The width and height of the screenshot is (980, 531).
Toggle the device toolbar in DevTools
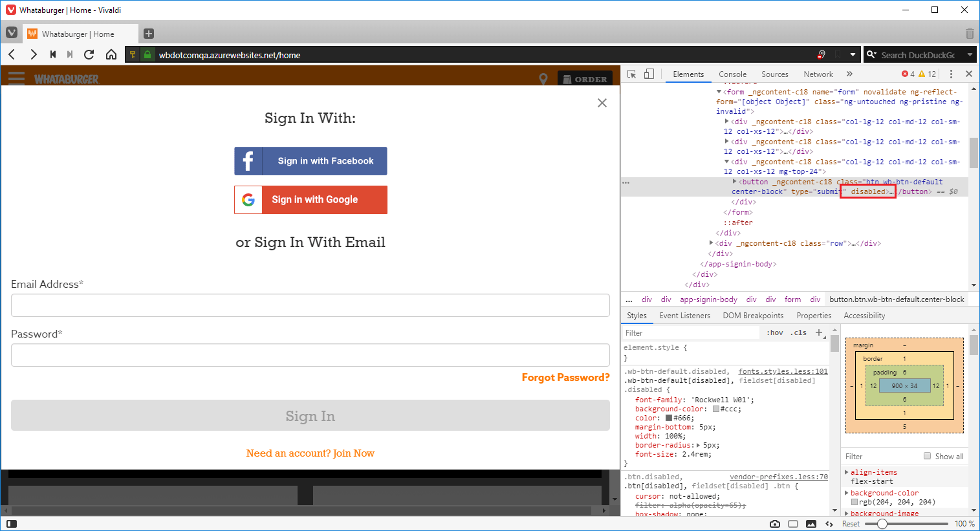click(x=649, y=74)
